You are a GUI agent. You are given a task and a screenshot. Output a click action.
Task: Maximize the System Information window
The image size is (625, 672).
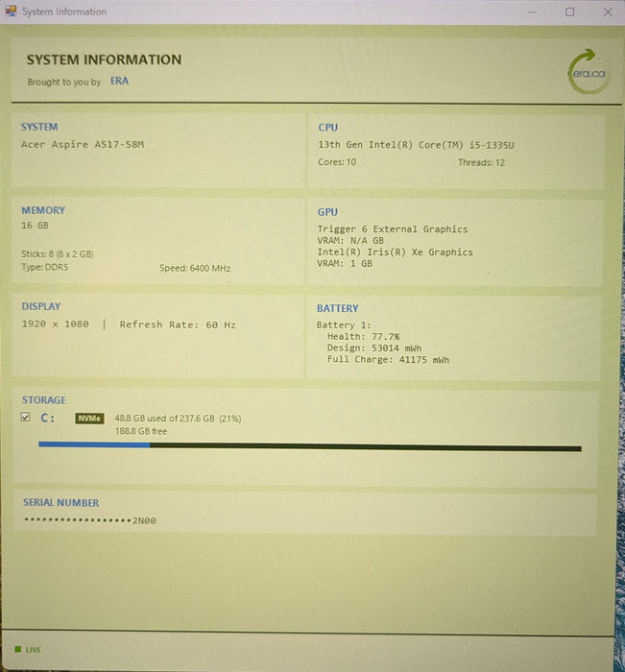pos(569,12)
